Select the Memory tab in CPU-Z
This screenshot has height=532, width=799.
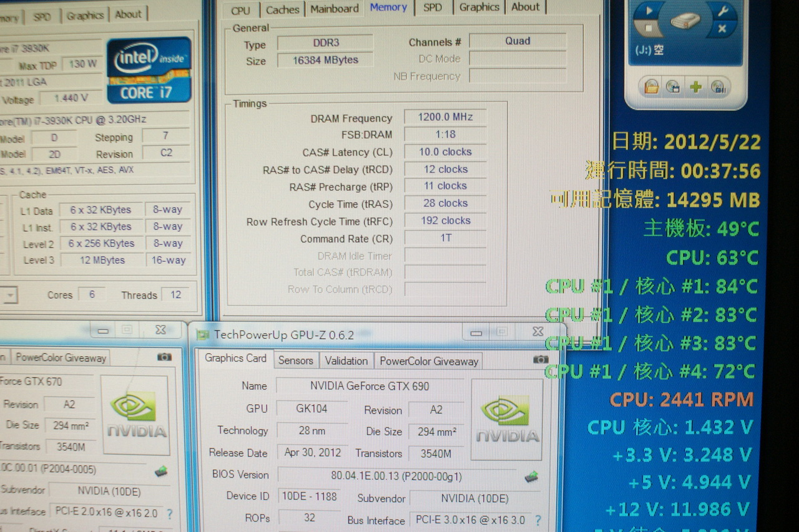[388, 7]
